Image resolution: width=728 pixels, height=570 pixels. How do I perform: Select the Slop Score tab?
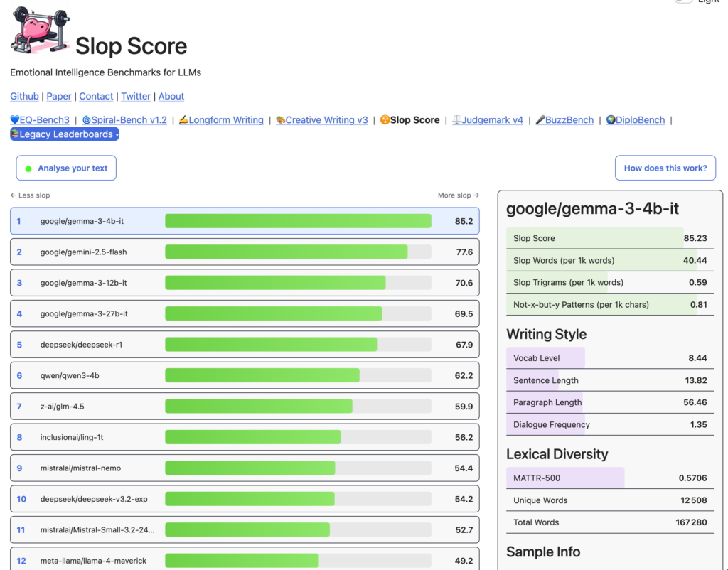pyautogui.click(x=410, y=119)
